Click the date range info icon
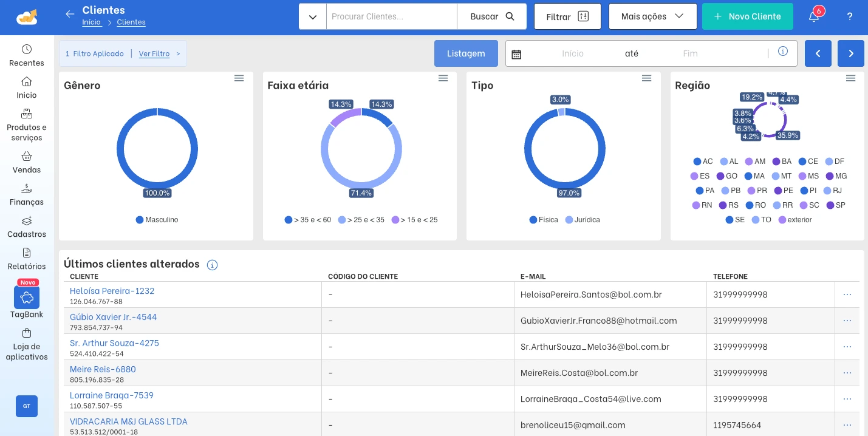The image size is (868, 436). click(783, 51)
